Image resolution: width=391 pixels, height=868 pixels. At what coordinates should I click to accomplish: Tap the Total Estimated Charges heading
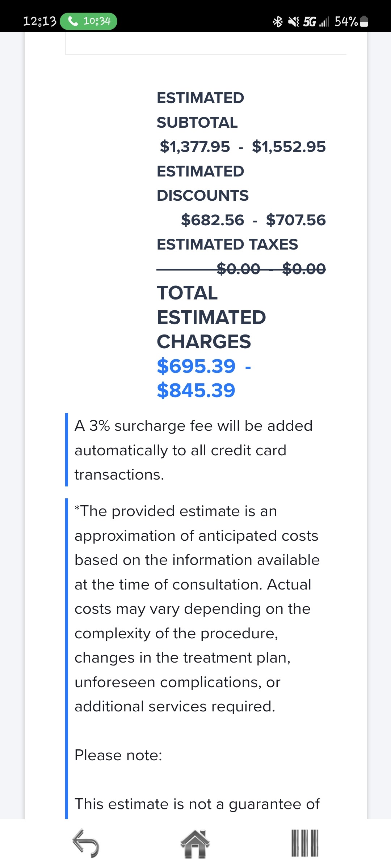(x=211, y=317)
